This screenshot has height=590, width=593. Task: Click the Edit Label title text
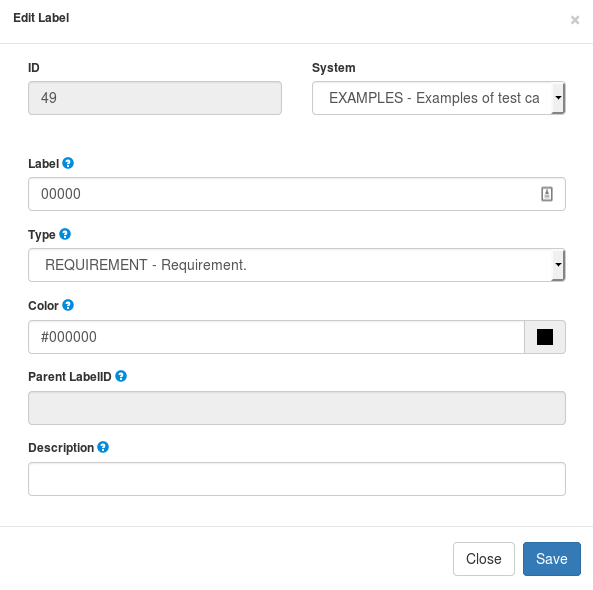(x=41, y=18)
